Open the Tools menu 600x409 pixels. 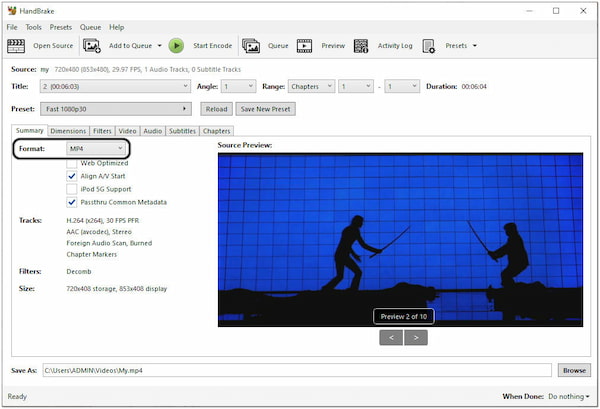pos(34,27)
